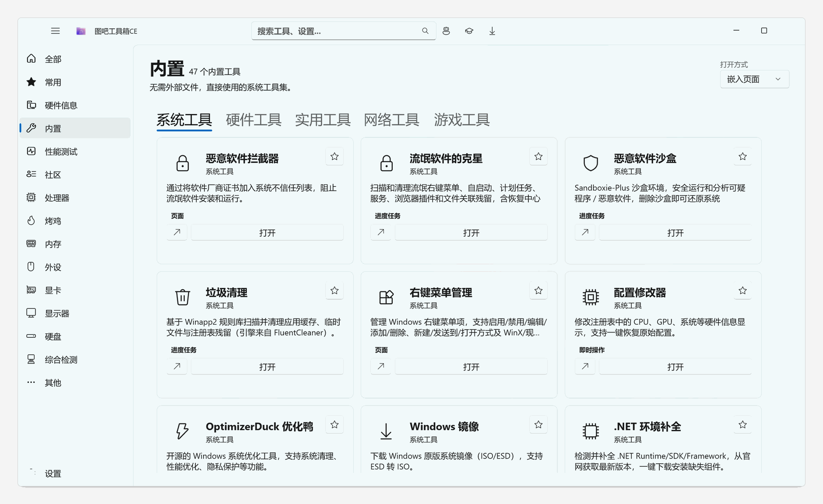Pop out 恶意软件沙盒 via arrow icon

tap(585, 232)
